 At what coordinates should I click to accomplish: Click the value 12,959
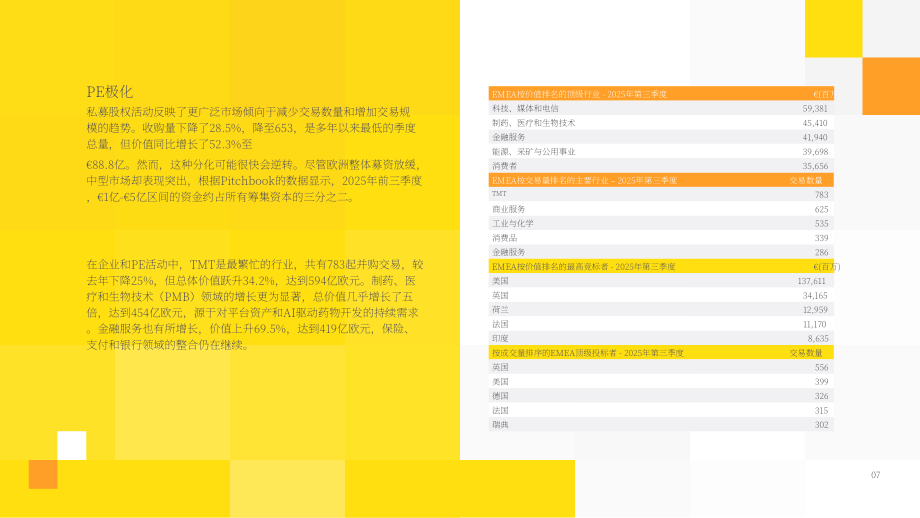tap(815, 310)
